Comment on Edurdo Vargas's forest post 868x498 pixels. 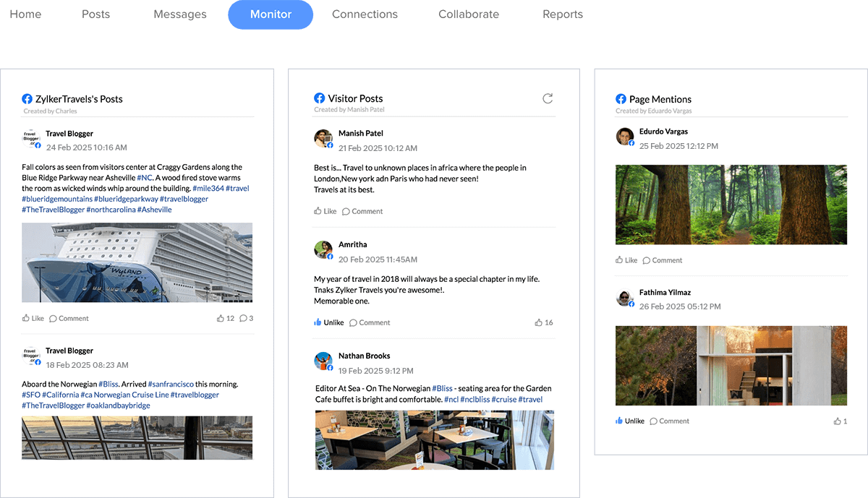click(x=662, y=260)
